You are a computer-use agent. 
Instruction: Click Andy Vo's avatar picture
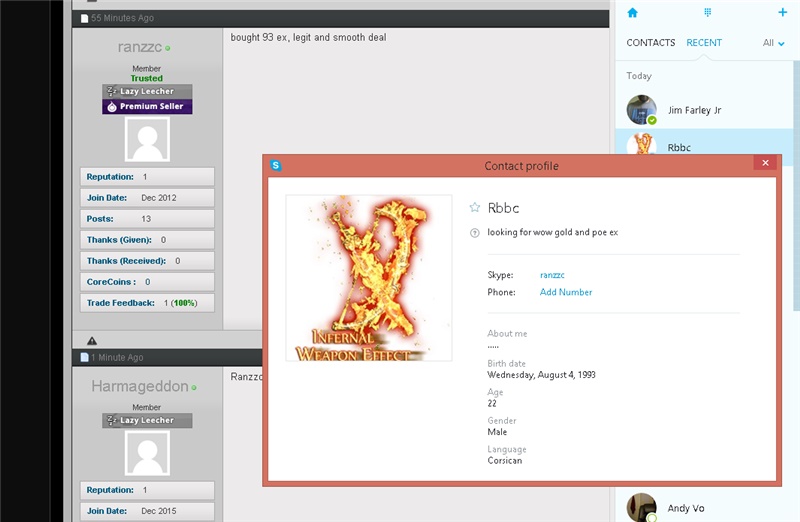pyautogui.click(x=641, y=507)
